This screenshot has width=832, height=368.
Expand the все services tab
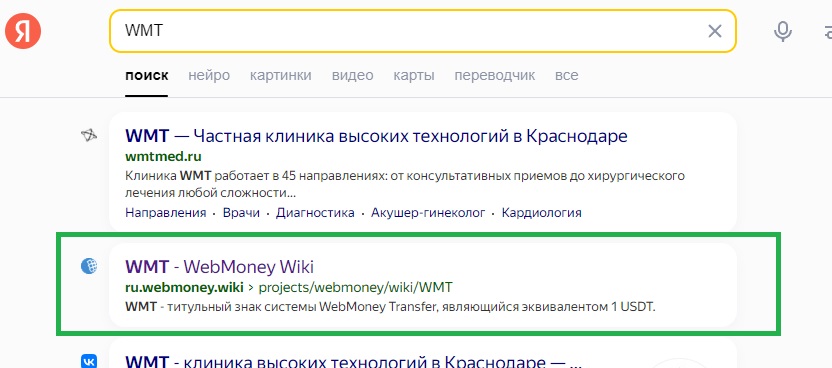coord(566,75)
